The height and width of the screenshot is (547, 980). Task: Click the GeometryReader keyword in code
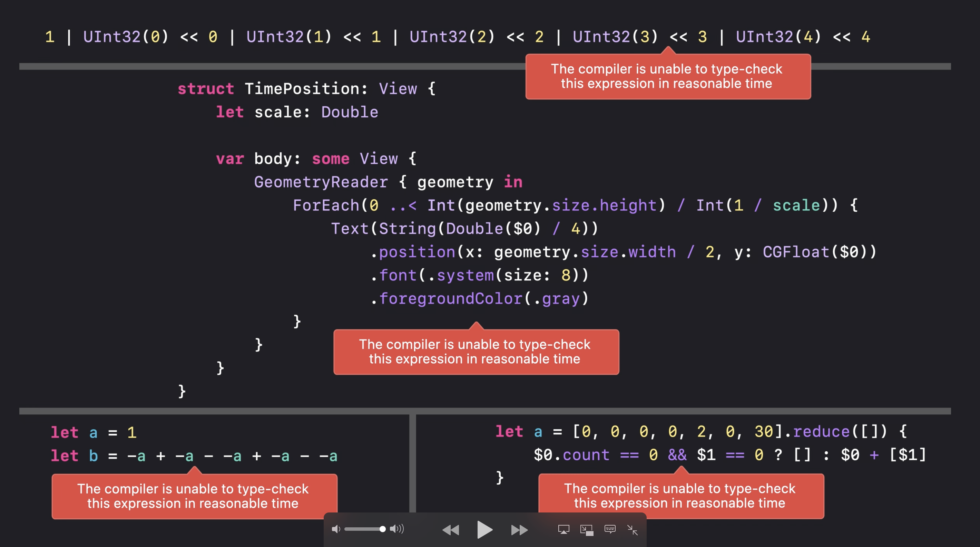pos(321,182)
